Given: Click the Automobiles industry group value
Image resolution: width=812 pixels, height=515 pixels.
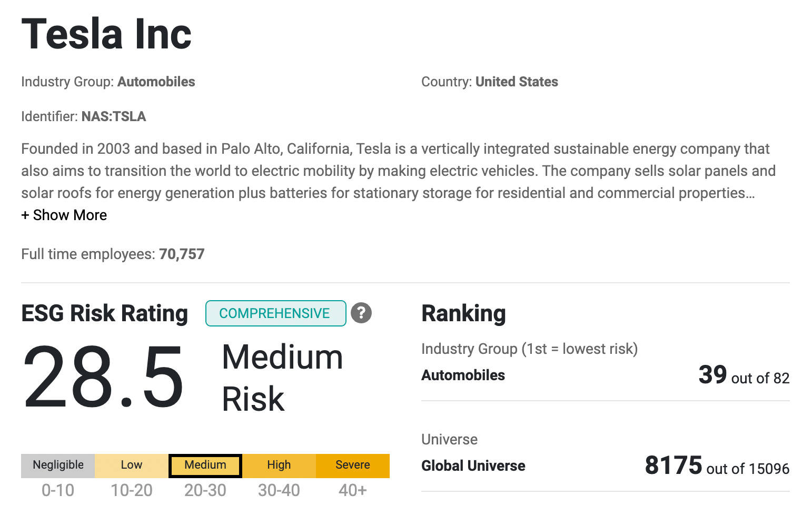Looking at the screenshot, I should click(x=156, y=82).
